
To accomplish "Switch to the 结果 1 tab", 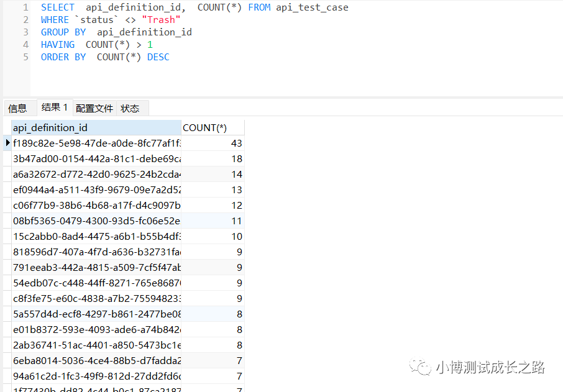I will coord(55,107).
